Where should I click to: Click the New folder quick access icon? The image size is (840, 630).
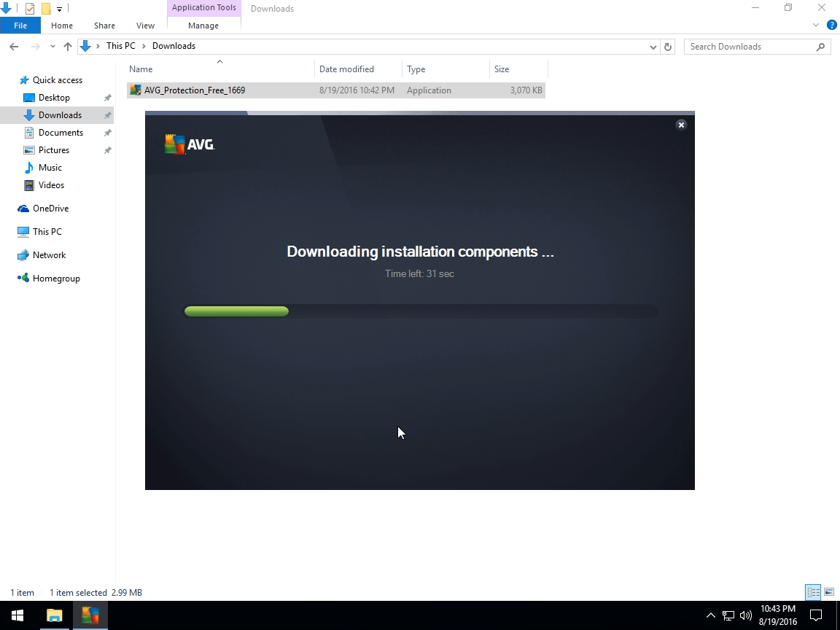tap(47, 9)
